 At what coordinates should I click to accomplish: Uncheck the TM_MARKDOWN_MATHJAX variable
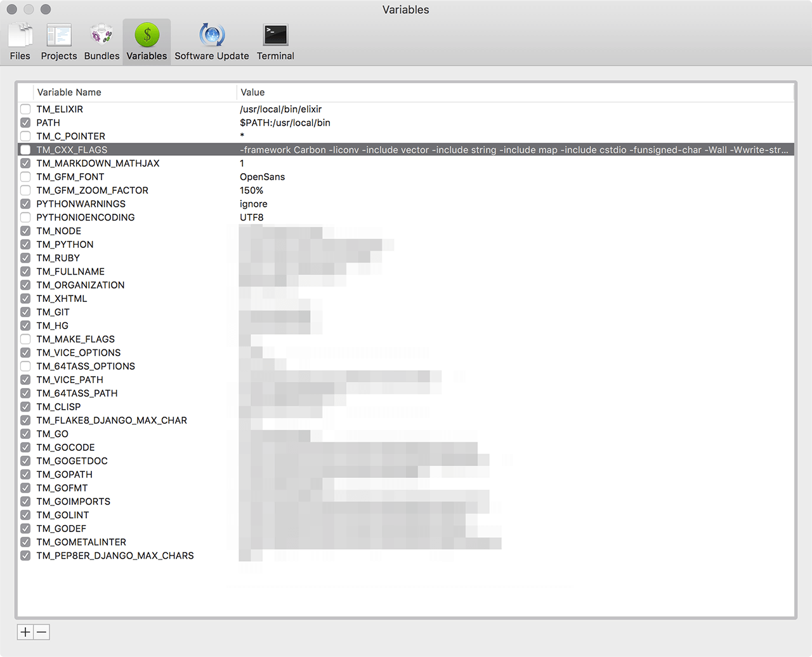click(25, 163)
